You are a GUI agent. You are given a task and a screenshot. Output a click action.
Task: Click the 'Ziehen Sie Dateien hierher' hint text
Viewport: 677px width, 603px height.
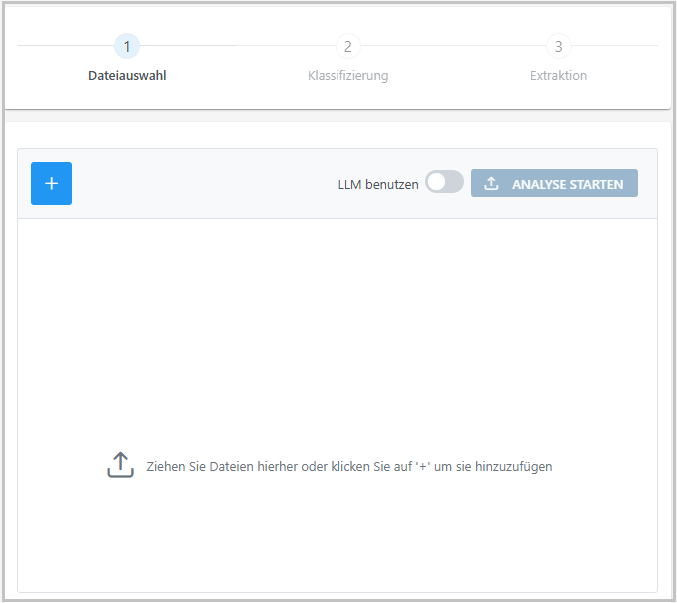(x=349, y=466)
